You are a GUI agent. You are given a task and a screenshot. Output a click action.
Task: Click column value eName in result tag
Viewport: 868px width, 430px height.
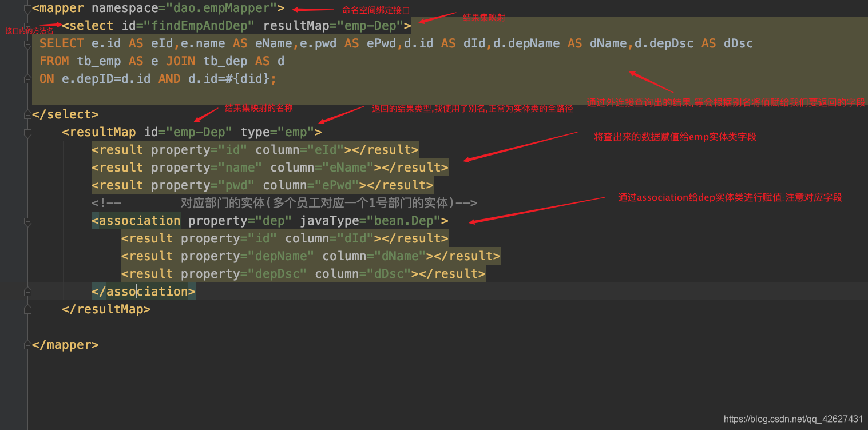pos(348,168)
